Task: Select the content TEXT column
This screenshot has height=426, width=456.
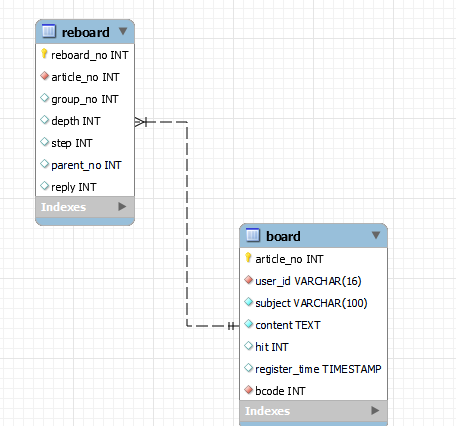Action: (x=288, y=325)
